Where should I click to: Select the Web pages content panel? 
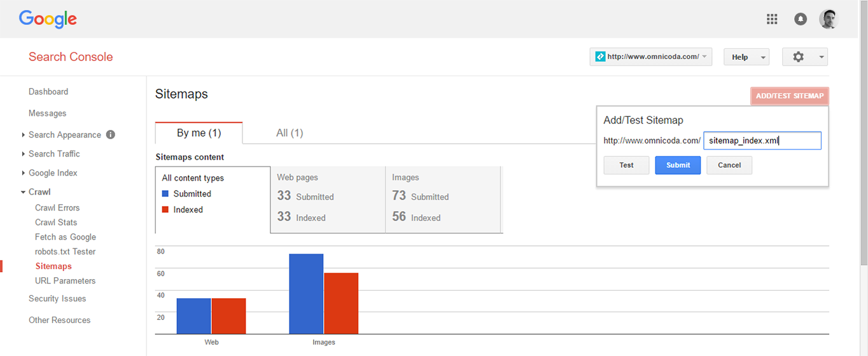328,200
